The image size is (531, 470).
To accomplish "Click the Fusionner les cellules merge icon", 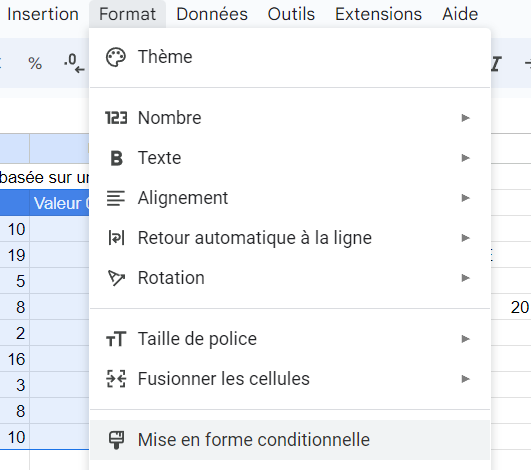I will (116, 379).
